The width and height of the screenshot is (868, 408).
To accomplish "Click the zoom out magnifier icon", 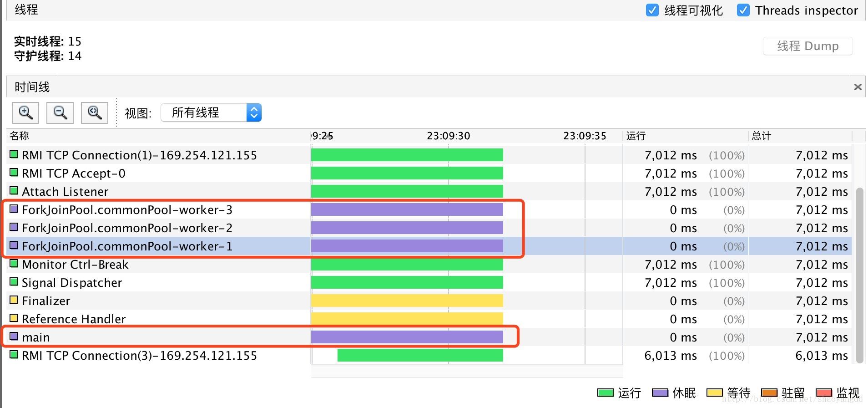I will point(60,112).
